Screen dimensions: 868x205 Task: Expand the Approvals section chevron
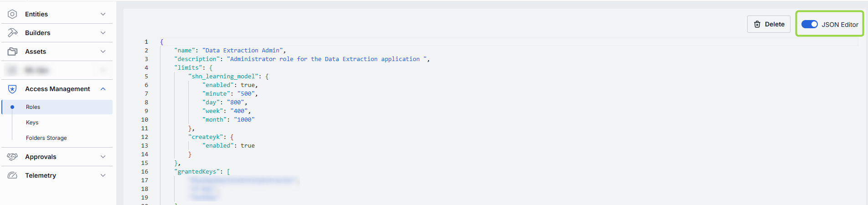click(103, 157)
